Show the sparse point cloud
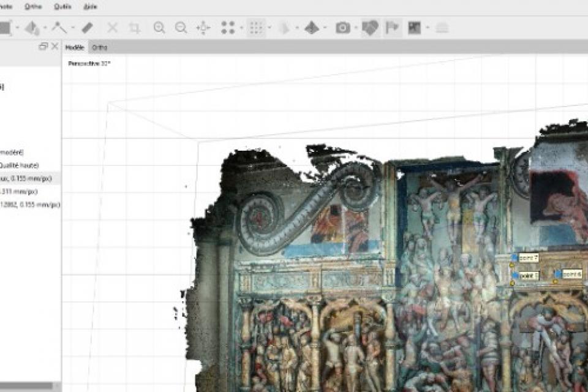Viewport: 588px width, 392px height. point(228,28)
